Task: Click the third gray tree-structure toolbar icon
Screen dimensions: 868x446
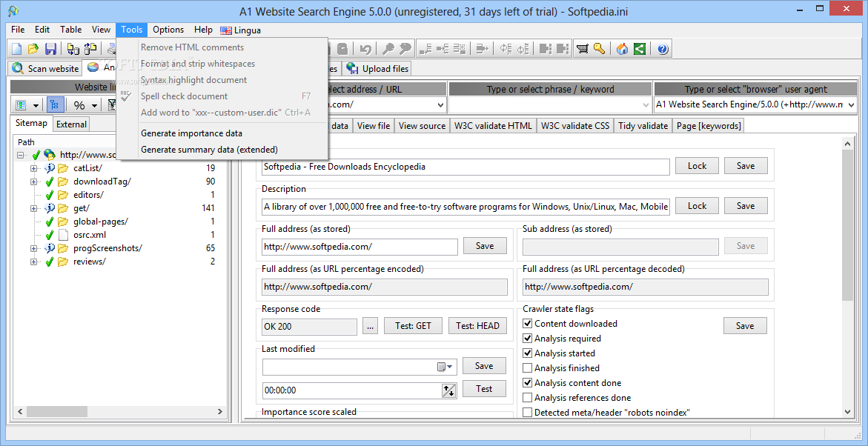Action: click(459, 49)
